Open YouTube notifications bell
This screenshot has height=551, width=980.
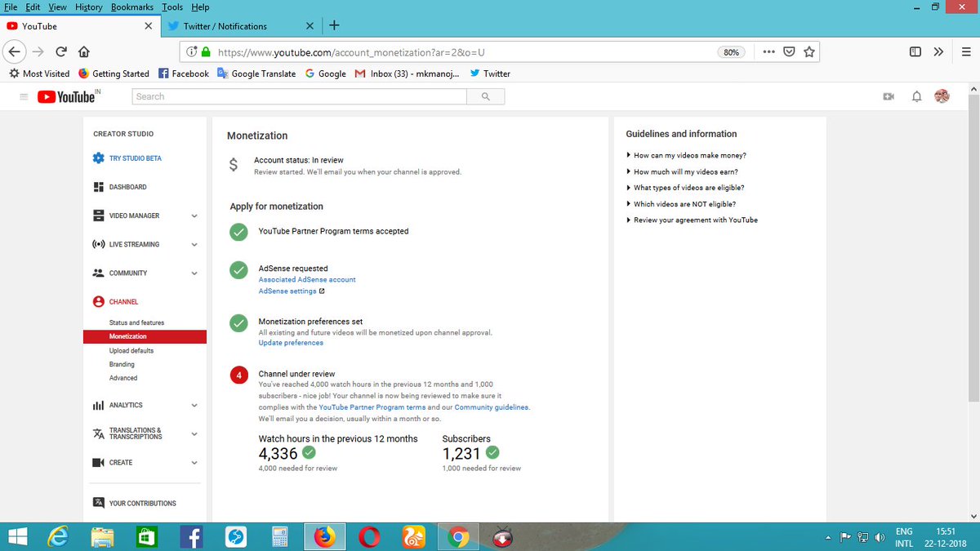coord(916,96)
